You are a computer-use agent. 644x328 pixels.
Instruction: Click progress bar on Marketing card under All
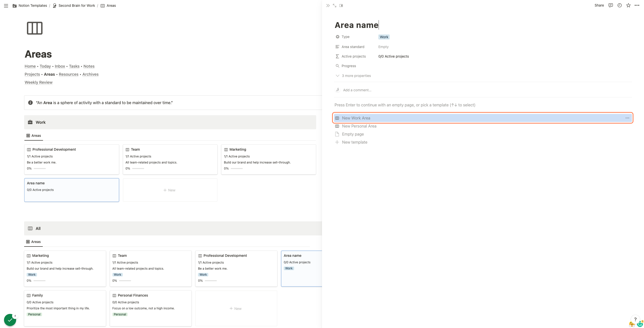point(39,281)
